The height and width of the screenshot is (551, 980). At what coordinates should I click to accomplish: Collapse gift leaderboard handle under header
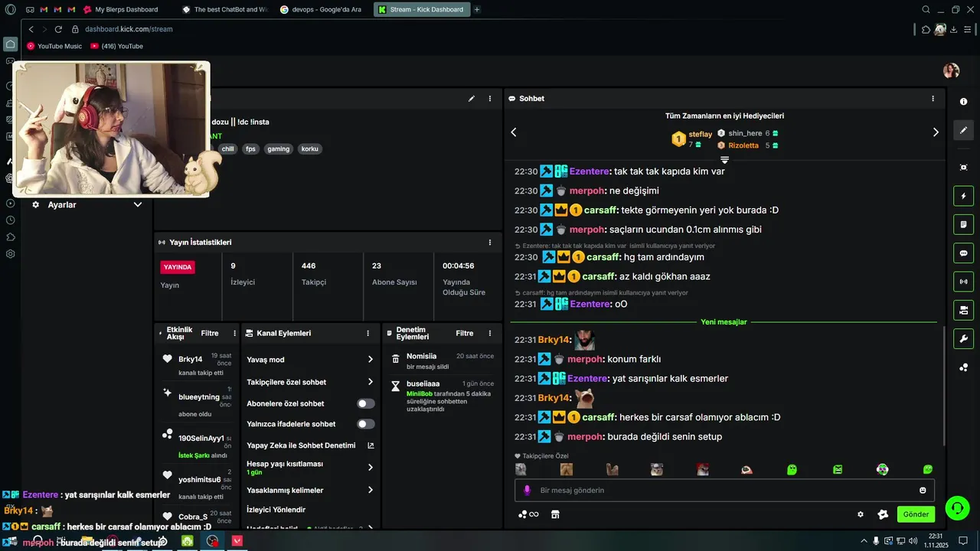point(724,160)
